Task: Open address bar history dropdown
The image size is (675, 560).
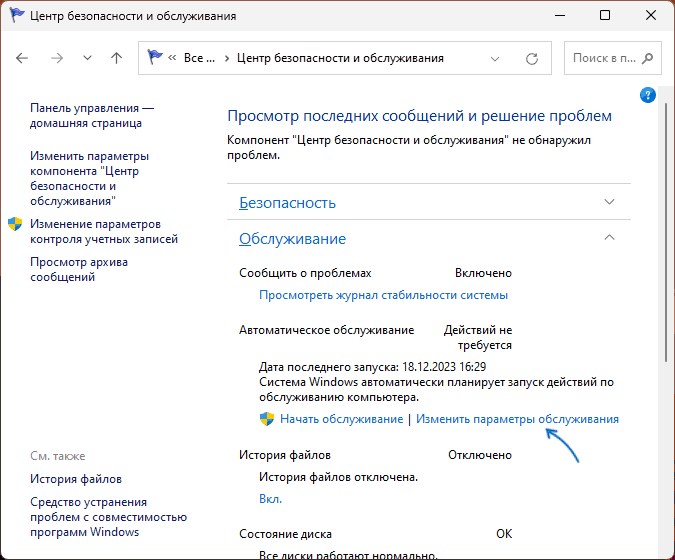Action: pyautogui.click(x=495, y=59)
